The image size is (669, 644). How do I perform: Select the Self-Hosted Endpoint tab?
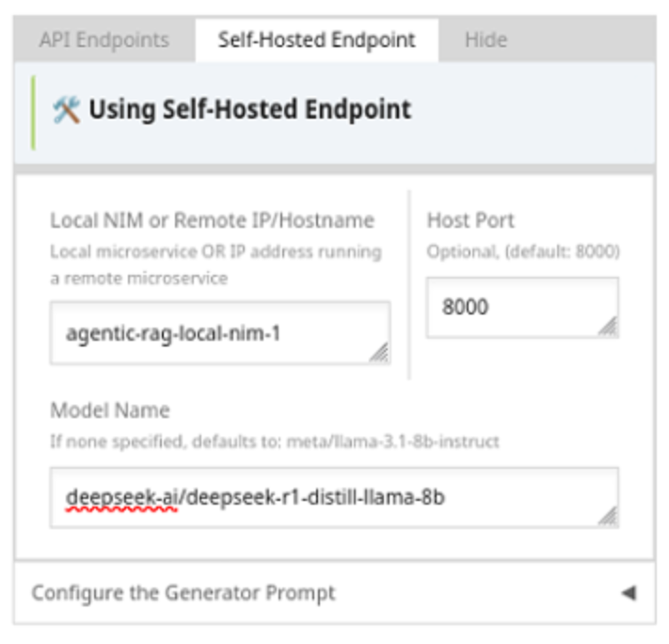[316, 40]
